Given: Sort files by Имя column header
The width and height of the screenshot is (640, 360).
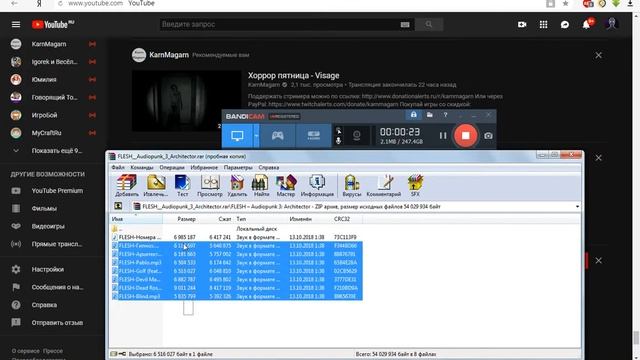Looking at the screenshot, I should (136, 219).
